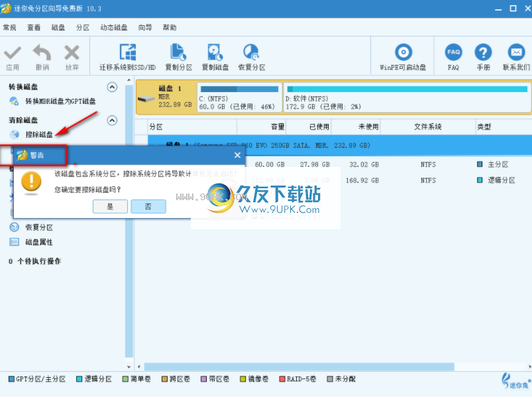
Task: Open the Manual (手册) help icon
Action: coord(483,52)
